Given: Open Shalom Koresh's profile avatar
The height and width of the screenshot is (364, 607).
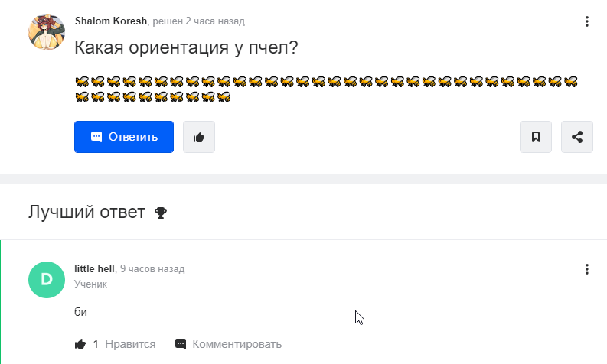Looking at the screenshot, I should point(47,32).
